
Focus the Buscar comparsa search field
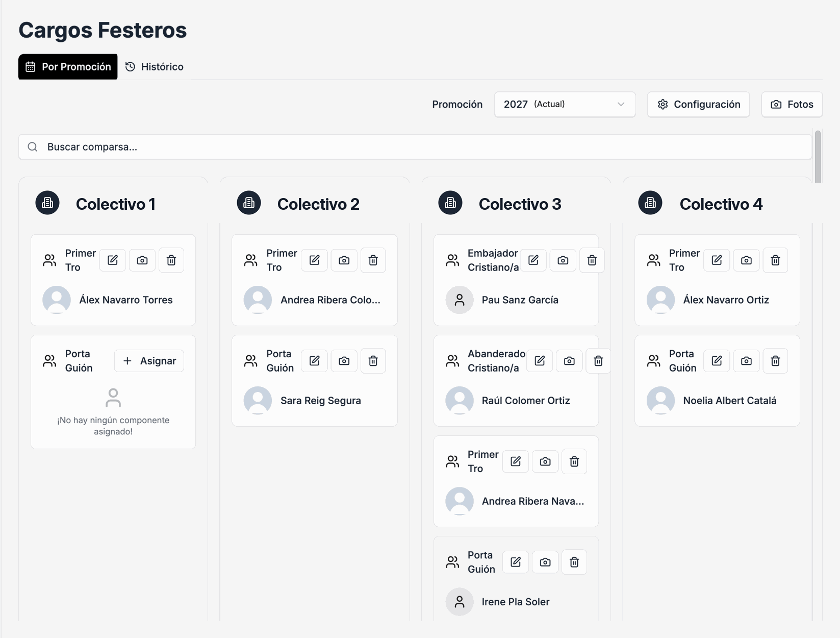point(415,147)
